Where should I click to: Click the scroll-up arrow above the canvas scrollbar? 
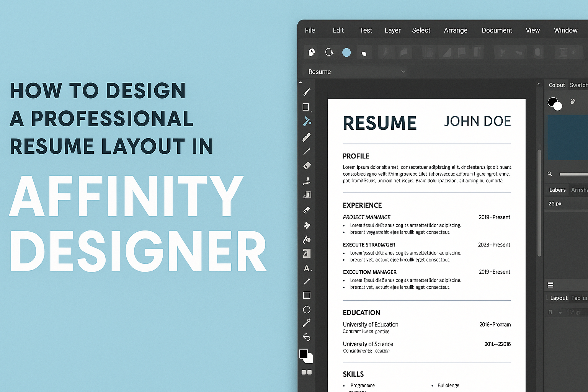pos(539,83)
